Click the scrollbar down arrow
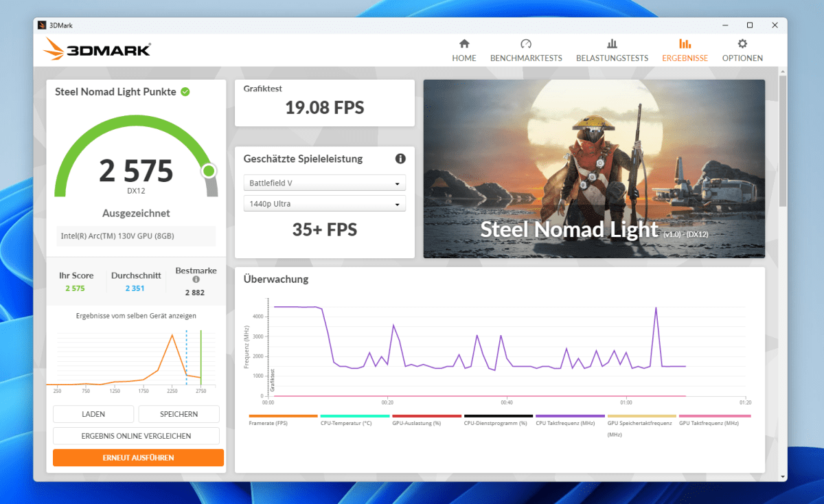 pyautogui.click(x=783, y=476)
